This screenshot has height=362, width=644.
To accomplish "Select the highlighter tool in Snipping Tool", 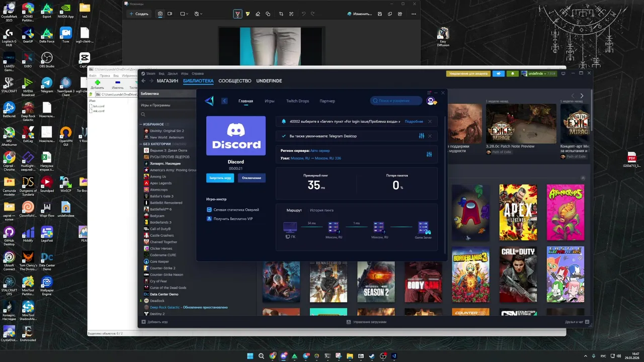I will coord(248,14).
